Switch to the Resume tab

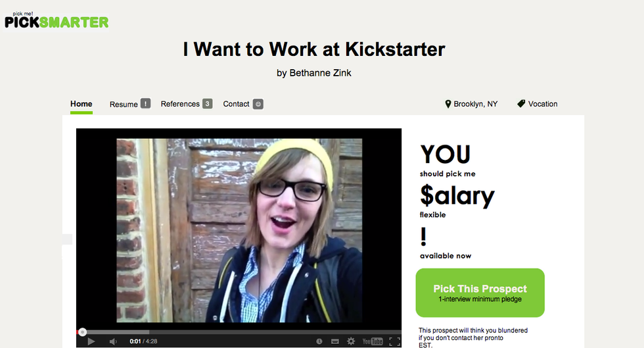tap(124, 105)
